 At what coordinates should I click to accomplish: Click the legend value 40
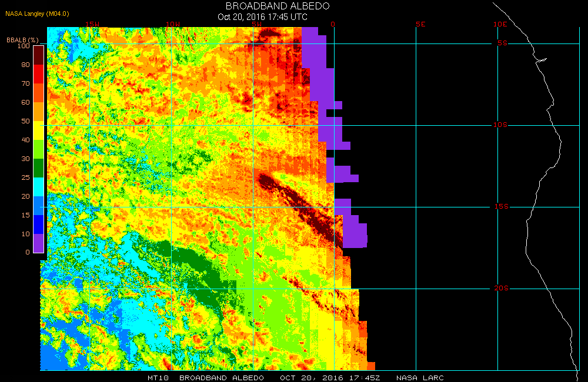25,139
